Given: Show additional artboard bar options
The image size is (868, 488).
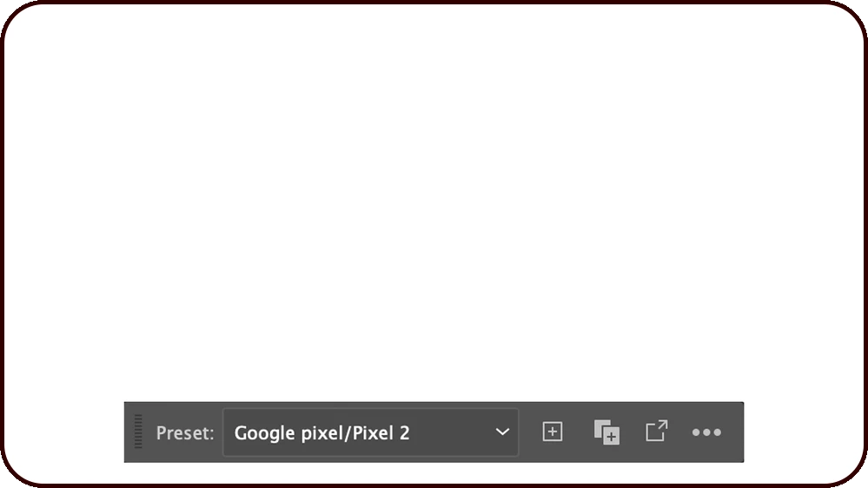Looking at the screenshot, I should coord(706,432).
